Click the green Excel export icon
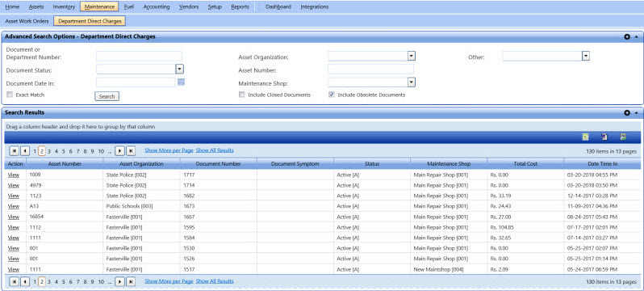The height and width of the screenshot is (291, 644). pos(585,137)
